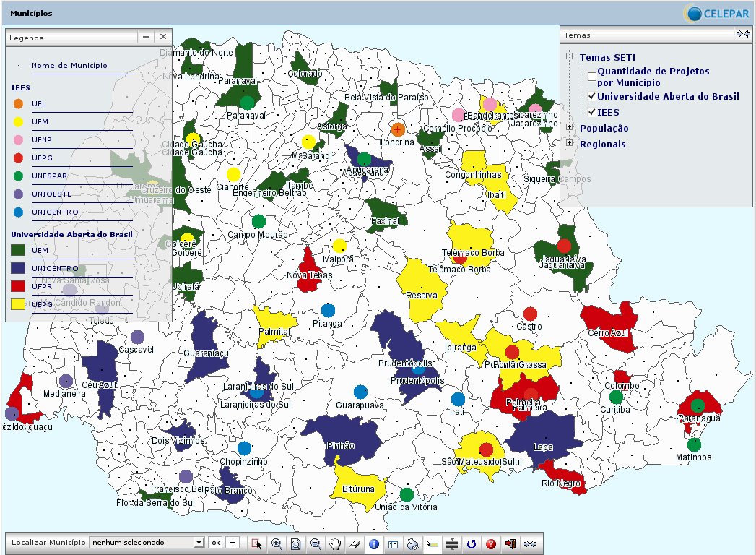Activate the blue info identify tool
The width and height of the screenshot is (756, 555).
click(x=374, y=543)
